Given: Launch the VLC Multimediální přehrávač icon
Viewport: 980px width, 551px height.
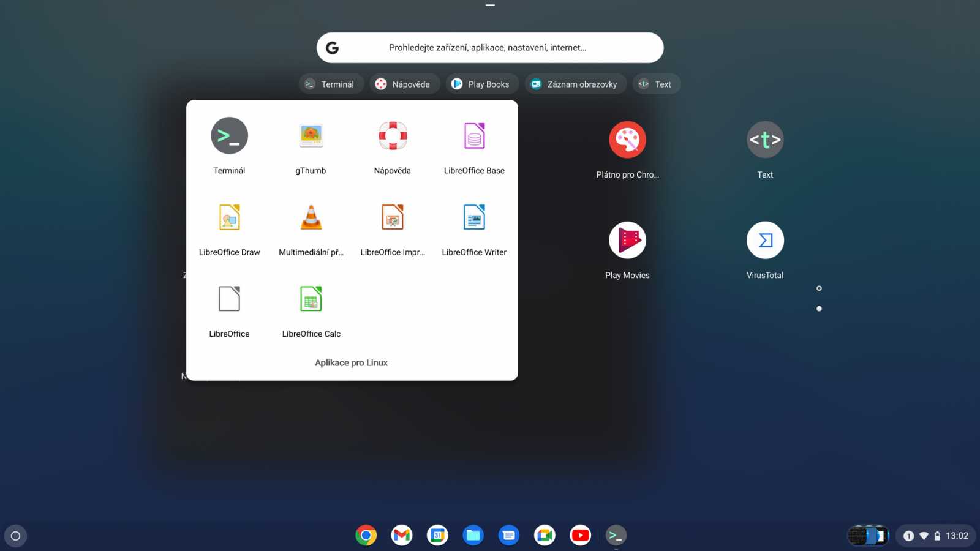Looking at the screenshot, I should tap(311, 217).
